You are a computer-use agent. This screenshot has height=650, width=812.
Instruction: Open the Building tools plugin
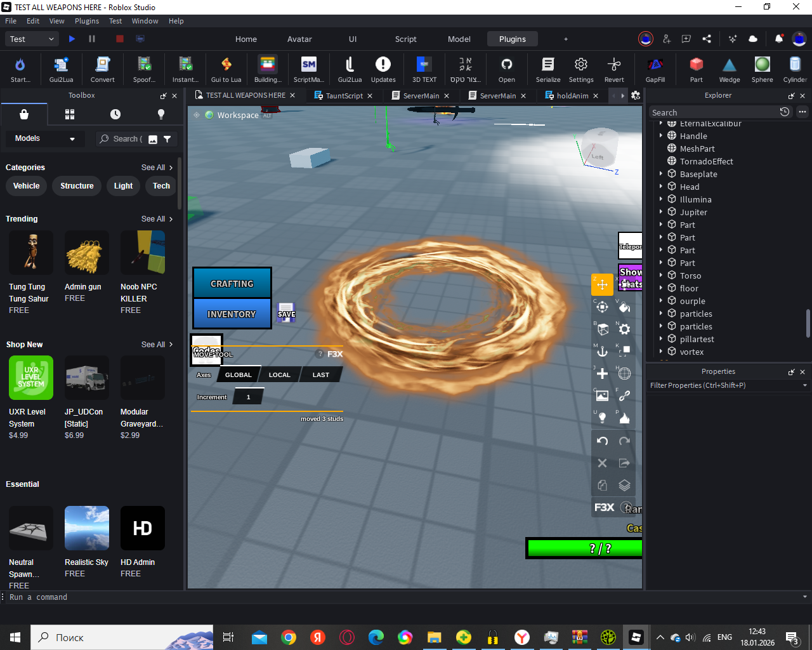[268, 69]
